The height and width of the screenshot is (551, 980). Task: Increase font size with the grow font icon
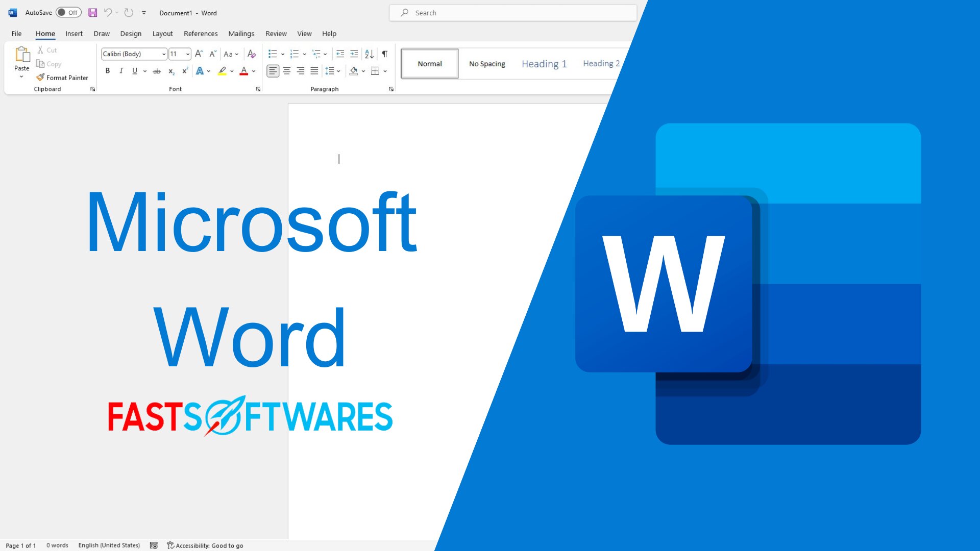199,54
